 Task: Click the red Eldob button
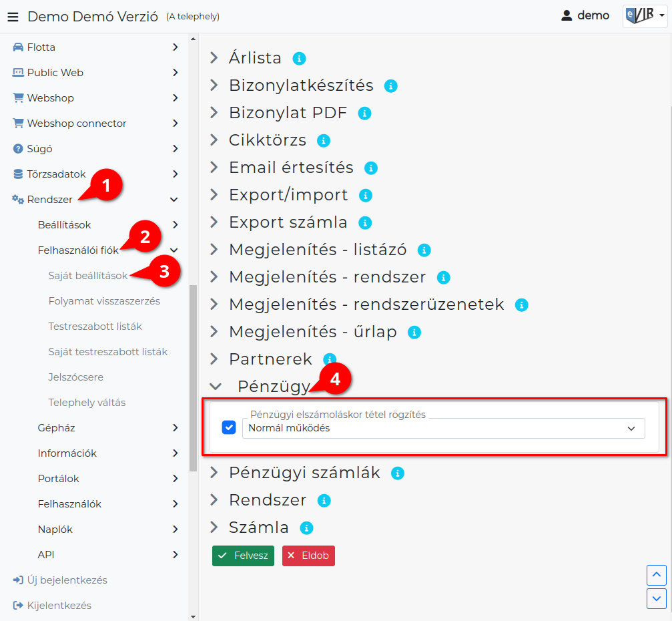click(x=308, y=556)
